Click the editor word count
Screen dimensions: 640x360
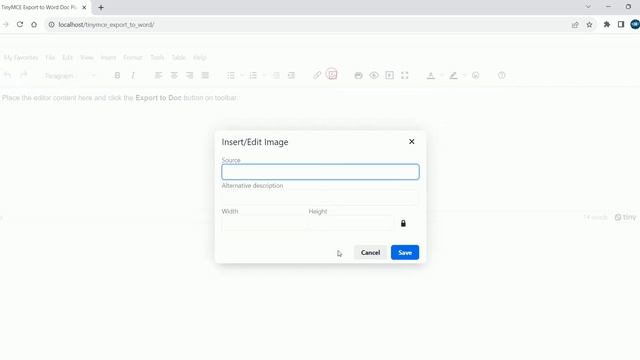point(596,217)
